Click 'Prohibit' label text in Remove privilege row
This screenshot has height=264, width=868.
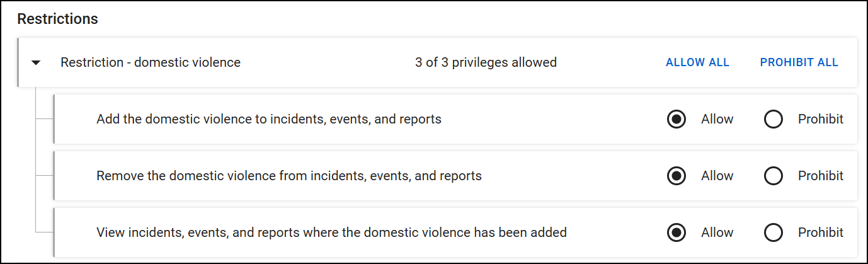click(x=820, y=176)
